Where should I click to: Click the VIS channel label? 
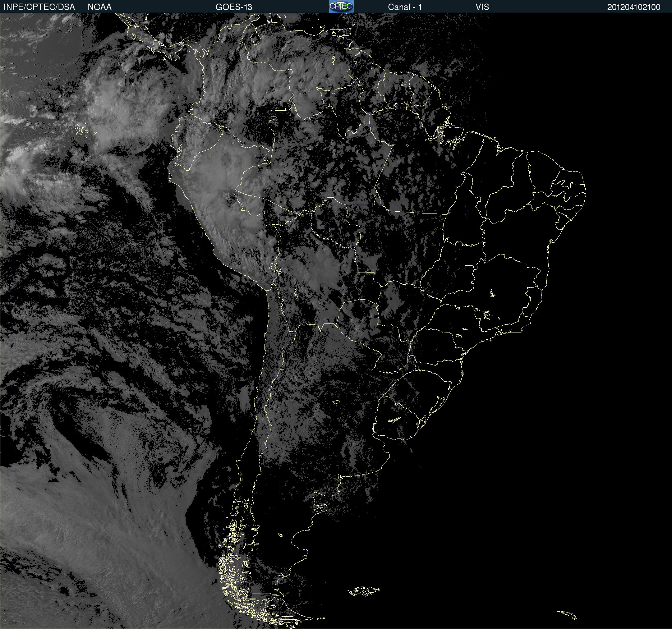482,7
